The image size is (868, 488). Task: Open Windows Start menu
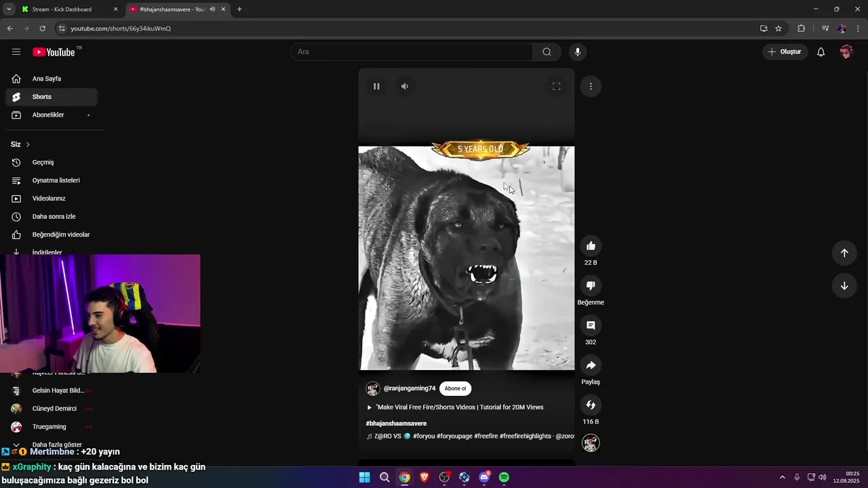(x=364, y=477)
